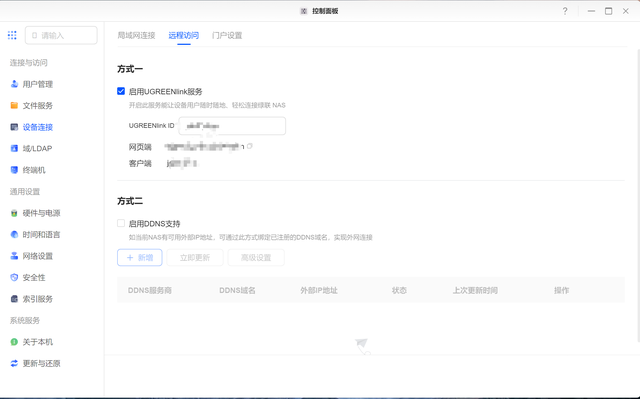Image resolution: width=640 pixels, height=399 pixels.
Task: Open the app grid icon
Action: tap(12, 35)
